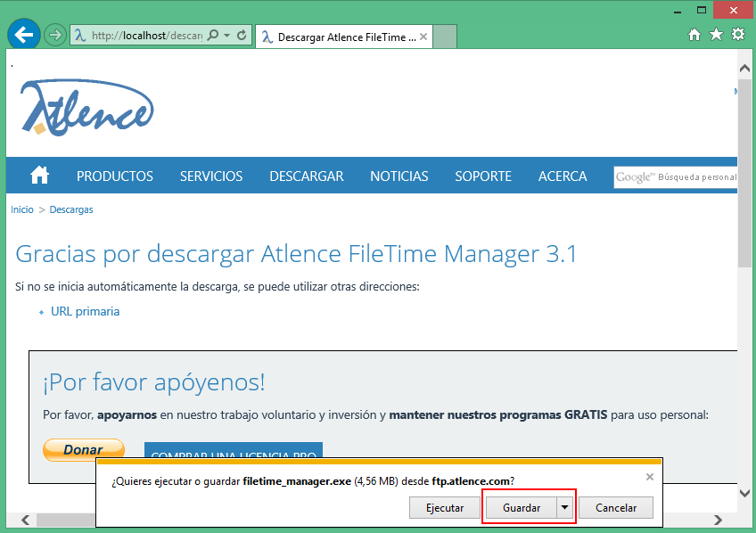Image resolution: width=756 pixels, height=533 pixels.
Task: Click the browser forward arrow button
Action: pyautogui.click(x=55, y=35)
